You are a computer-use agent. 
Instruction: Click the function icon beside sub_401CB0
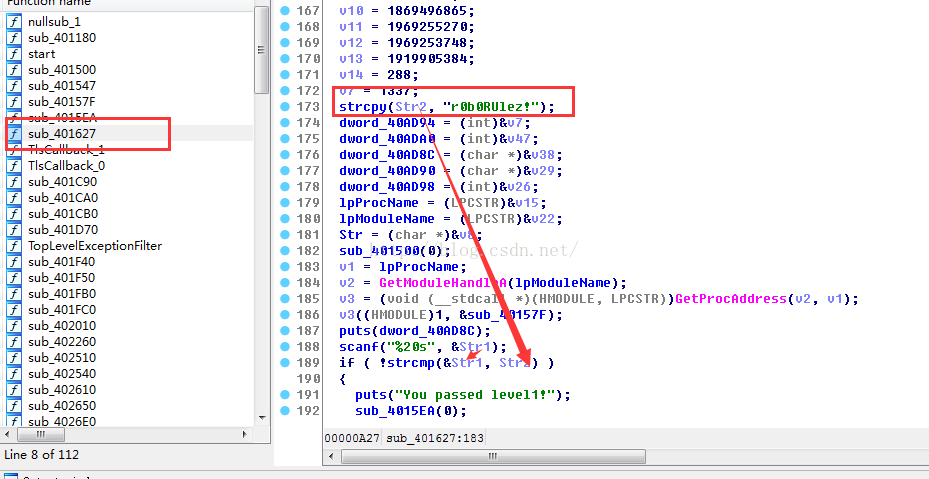tap(14, 214)
